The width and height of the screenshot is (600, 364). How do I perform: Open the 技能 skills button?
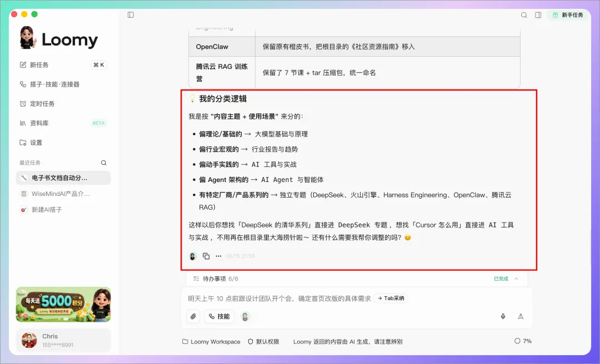[219, 317]
